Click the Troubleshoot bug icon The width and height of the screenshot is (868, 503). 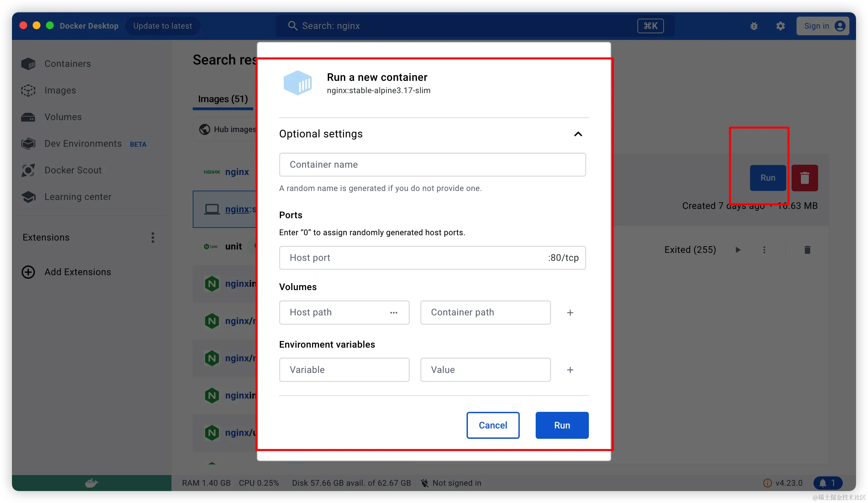(754, 26)
